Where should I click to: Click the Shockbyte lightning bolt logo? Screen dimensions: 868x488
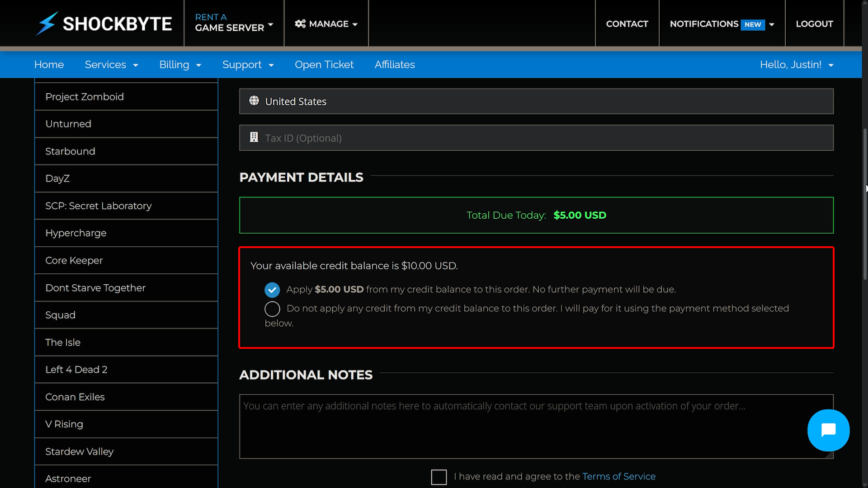tap(47, 23)
